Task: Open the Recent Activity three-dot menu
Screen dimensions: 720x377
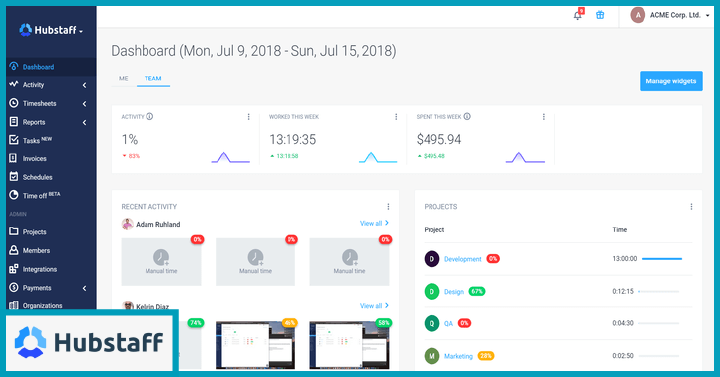Action: pyautogui.click(x=388, y=207)
